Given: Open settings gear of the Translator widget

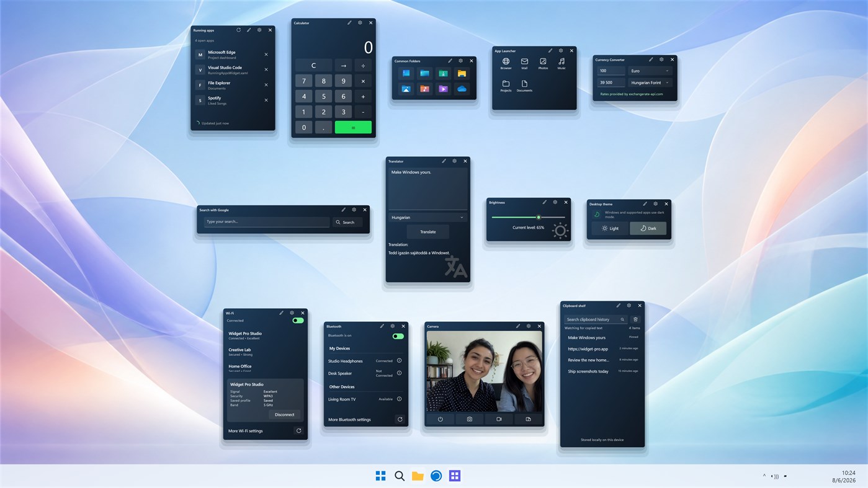Looking at the screenshot, I should coord(454,161).
